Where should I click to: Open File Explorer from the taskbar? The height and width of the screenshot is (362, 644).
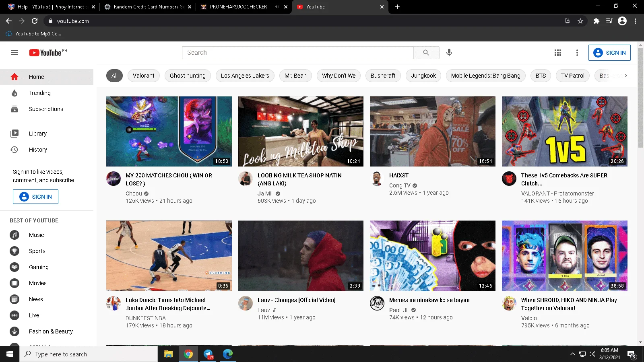[x=169, y=354]
